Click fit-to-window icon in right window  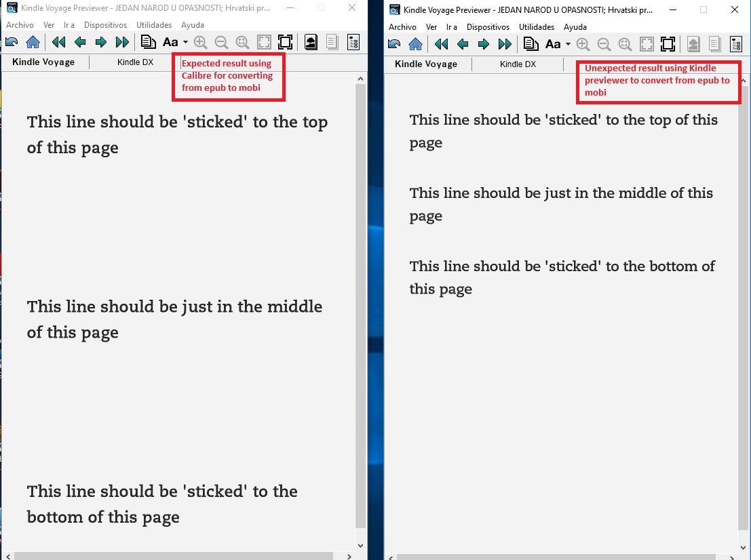coord(647,45)
